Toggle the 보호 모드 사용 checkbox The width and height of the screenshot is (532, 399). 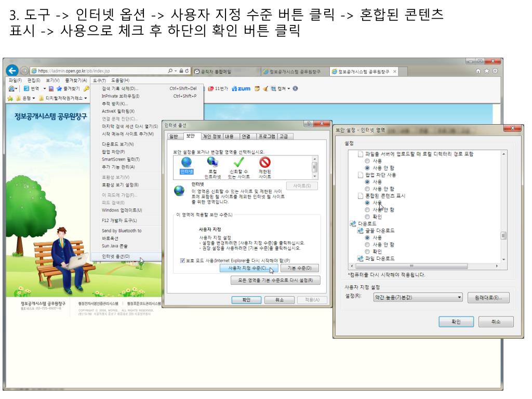click(182, 261)
